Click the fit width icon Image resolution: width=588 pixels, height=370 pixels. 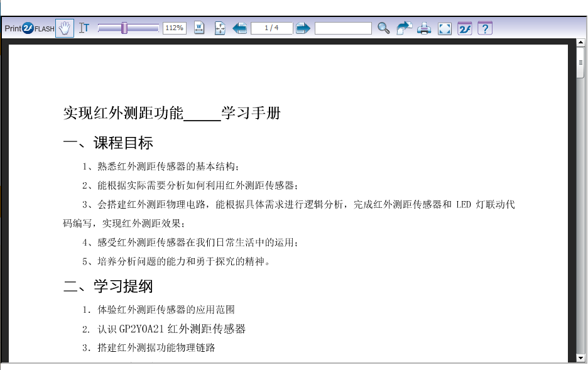199,28
